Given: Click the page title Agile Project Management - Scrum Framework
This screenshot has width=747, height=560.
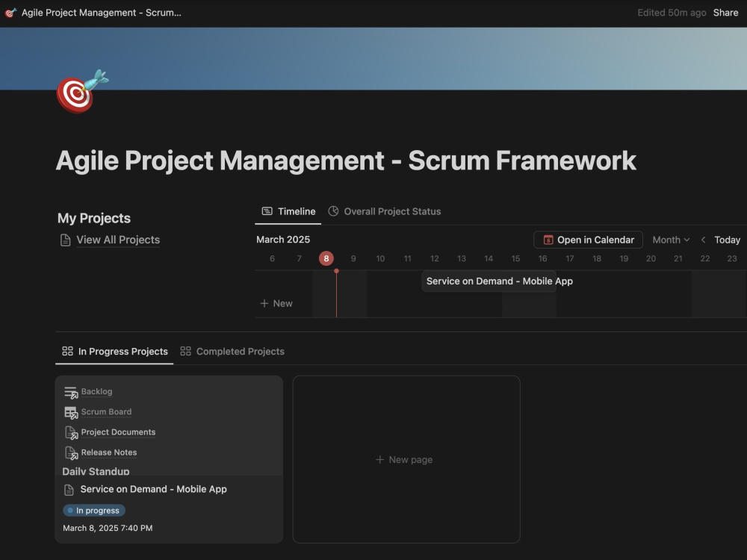Looking at the screenshot, I should (x=346, y=161).
